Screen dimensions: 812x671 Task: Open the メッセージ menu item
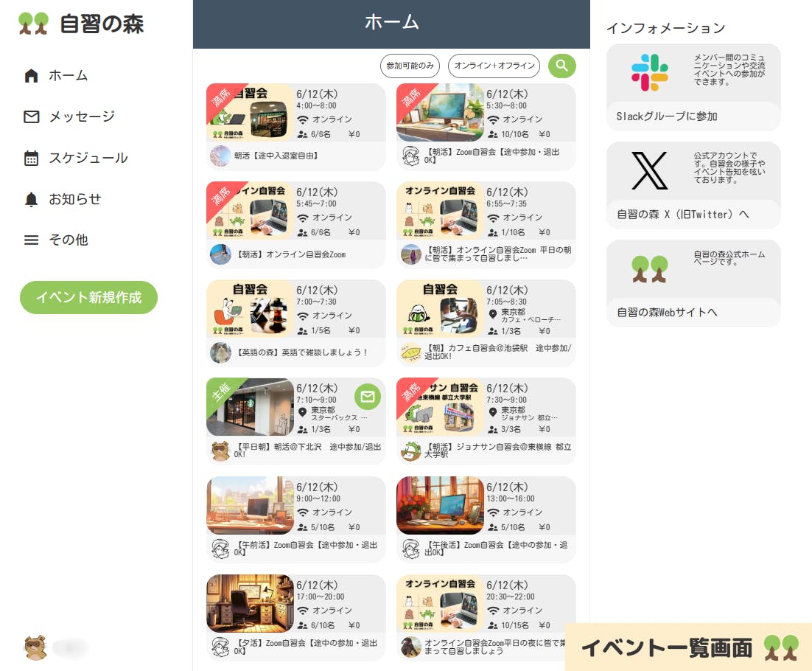tap(82, 117)
